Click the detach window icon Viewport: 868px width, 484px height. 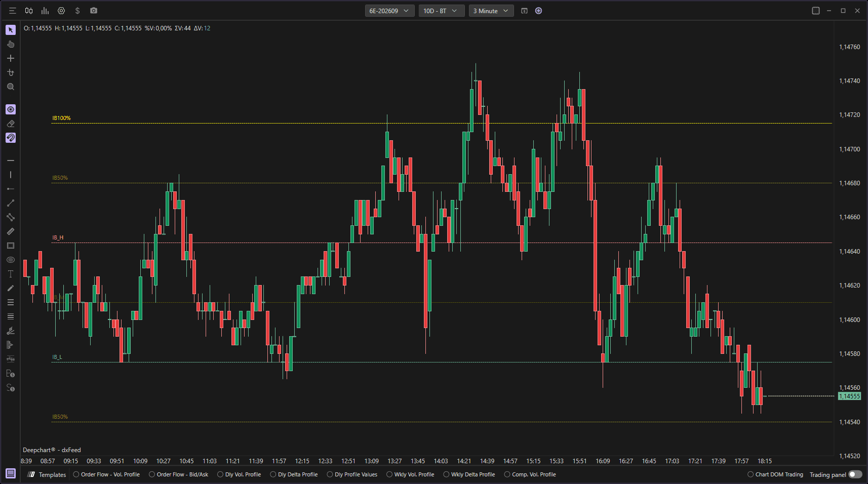click(x=524, y=11)
